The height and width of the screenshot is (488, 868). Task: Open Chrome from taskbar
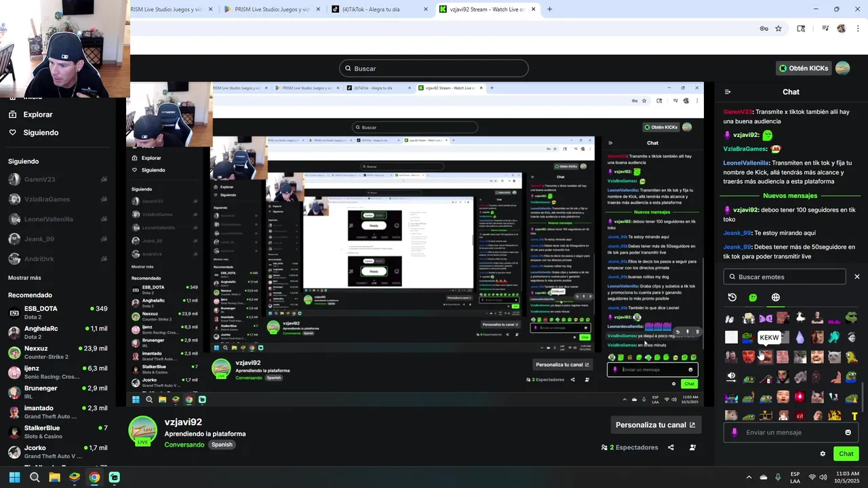coord(94,478)
